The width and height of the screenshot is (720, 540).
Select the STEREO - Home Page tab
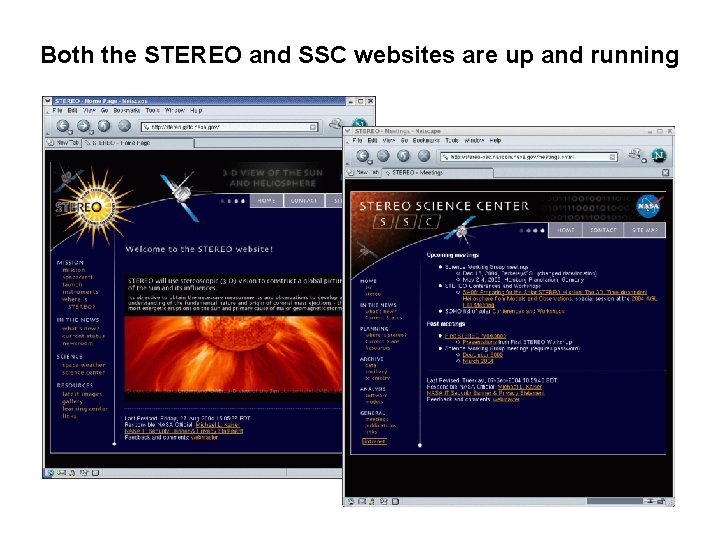coord(139,143)
